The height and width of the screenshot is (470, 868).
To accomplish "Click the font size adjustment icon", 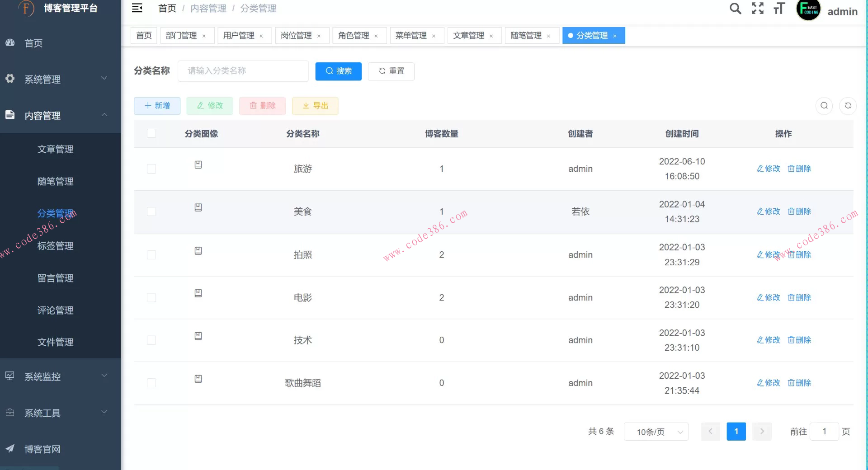I will [x=779, y=8].
